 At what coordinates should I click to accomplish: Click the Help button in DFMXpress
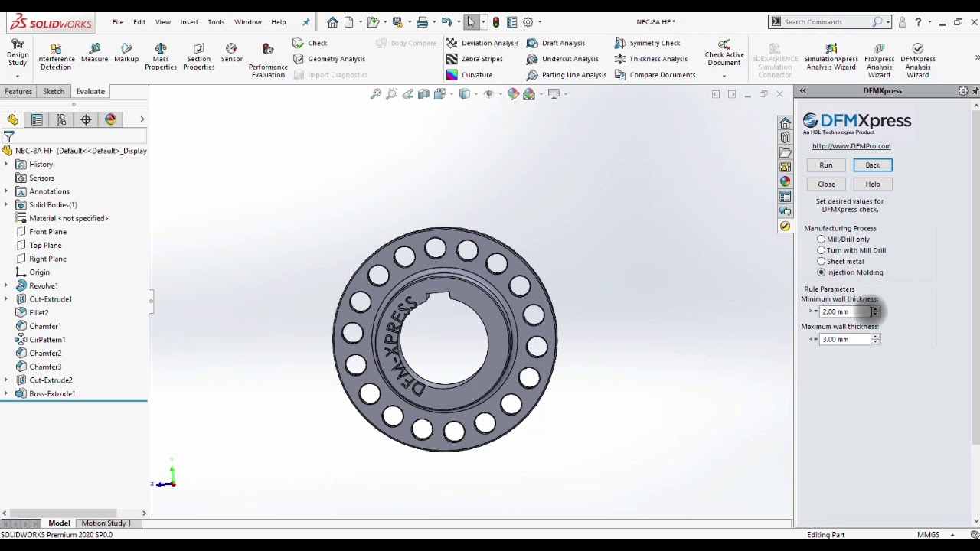pos(873,184)
